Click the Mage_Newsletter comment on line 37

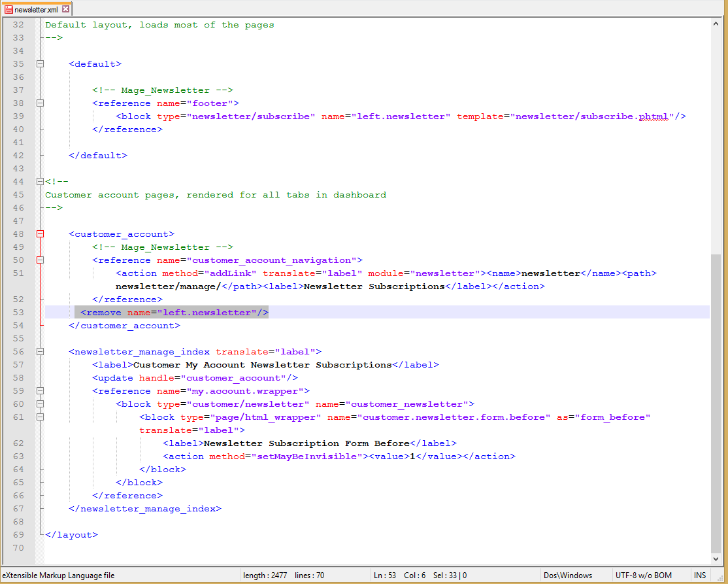(x=163, y=90)
